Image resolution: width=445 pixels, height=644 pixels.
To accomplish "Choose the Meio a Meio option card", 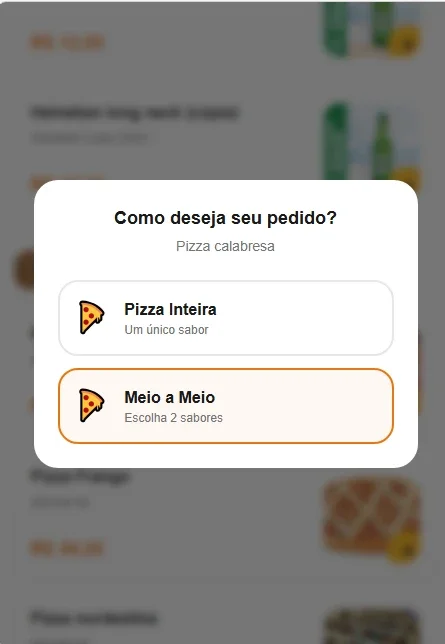I will [226, 406].
